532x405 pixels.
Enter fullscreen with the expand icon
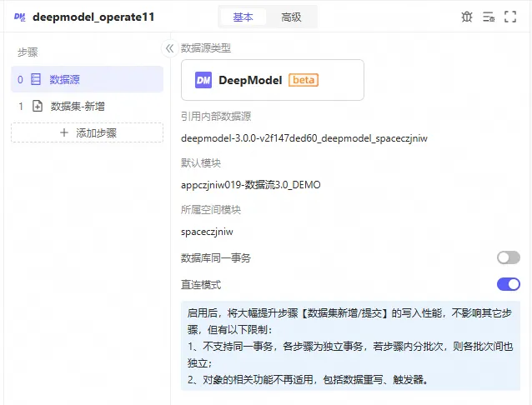click(510, 17)
